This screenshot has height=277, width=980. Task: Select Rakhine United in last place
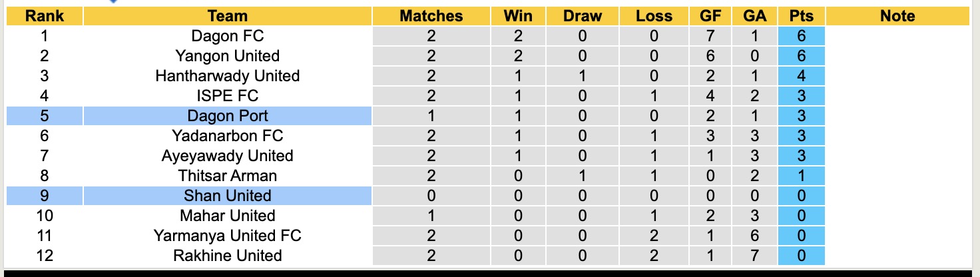click(228, 256)
